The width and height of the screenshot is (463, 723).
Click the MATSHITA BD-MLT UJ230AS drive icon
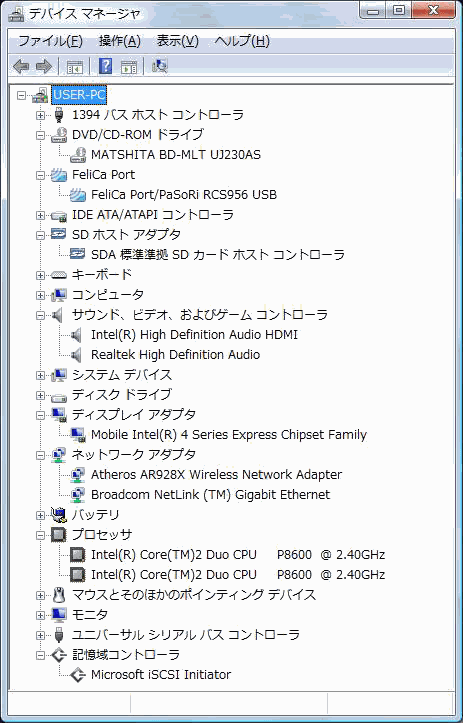coord(78,155)
